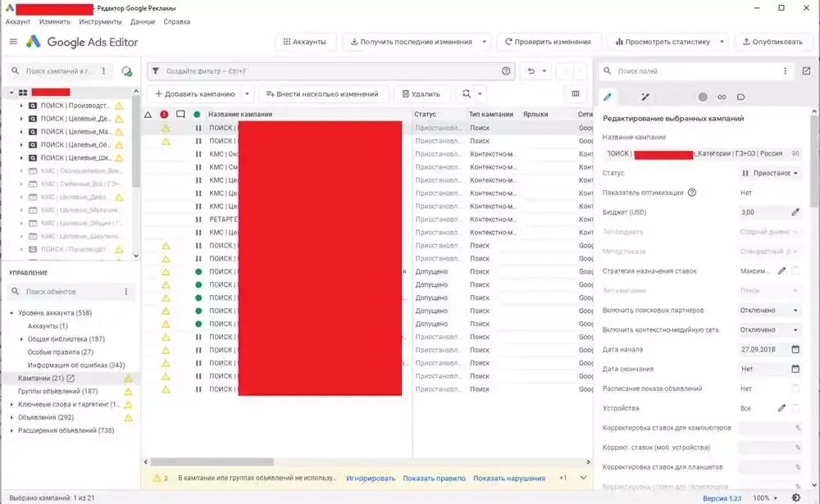Click the filter funnel icon
The image size is (820, 504).
click(156, 70)
